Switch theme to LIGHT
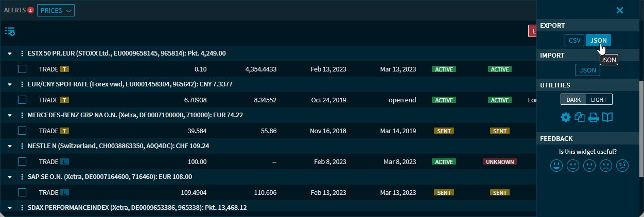The width and height of the screenshot is (644, 217). pyautogui.click(x=599, y=99)
